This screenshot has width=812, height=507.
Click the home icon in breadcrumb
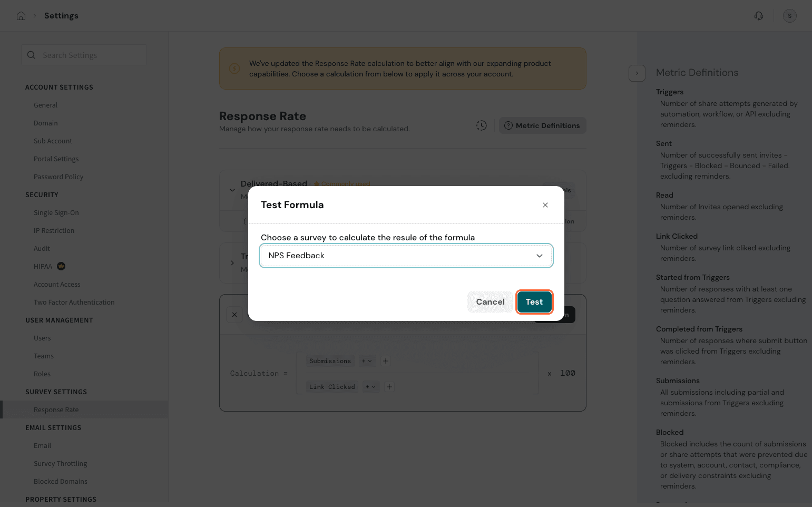(x=21, y=16)
